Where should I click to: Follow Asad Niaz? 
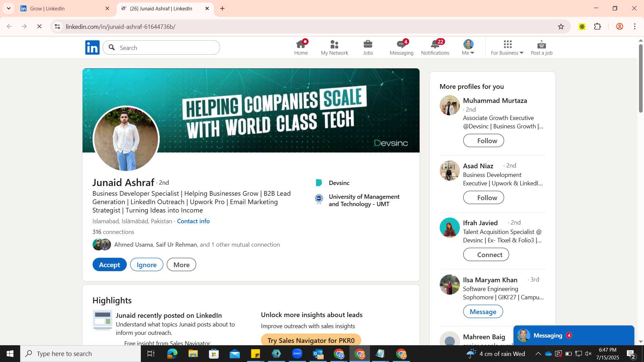click(483, 198)
